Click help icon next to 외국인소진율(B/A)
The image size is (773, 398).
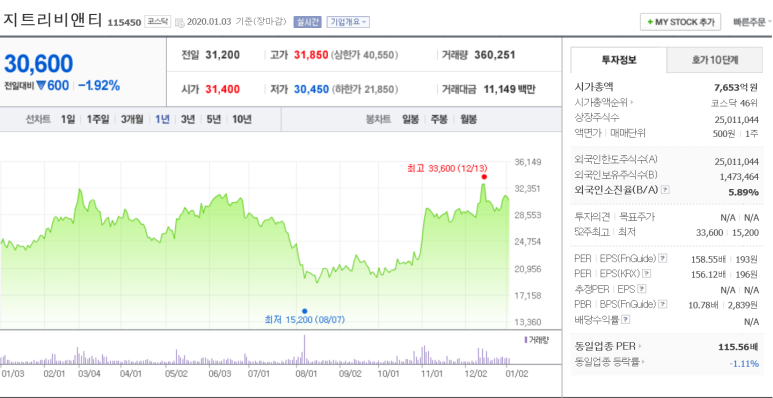point(665,189)
